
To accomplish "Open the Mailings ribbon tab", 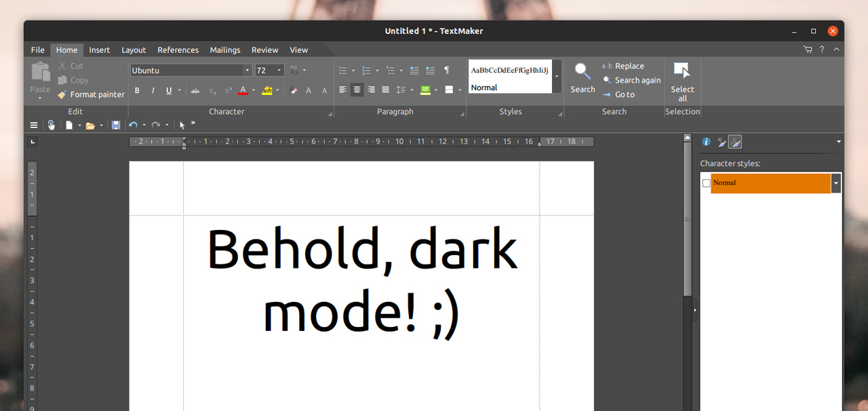I will coord(225,50).
